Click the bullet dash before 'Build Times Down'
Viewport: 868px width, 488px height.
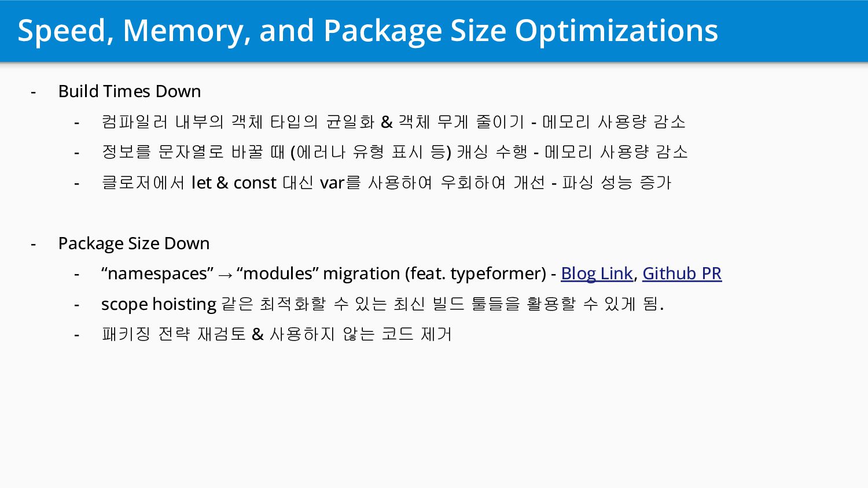[x=33, y=92]
